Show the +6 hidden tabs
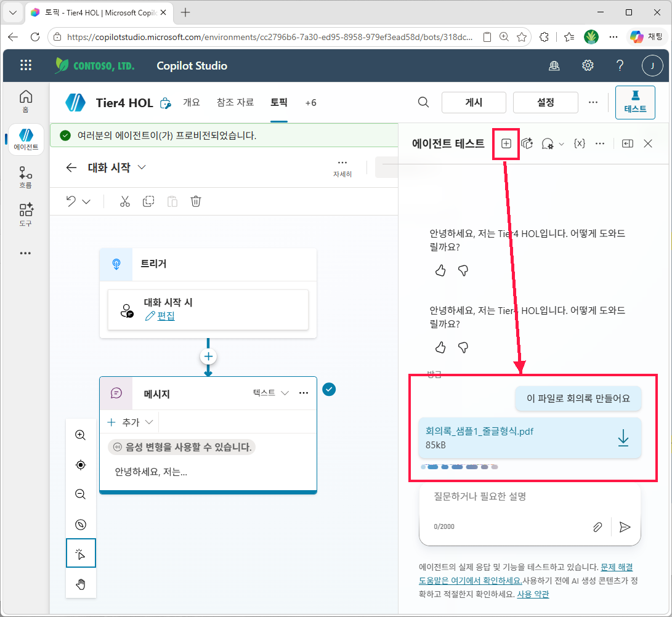 click(310, 103)
